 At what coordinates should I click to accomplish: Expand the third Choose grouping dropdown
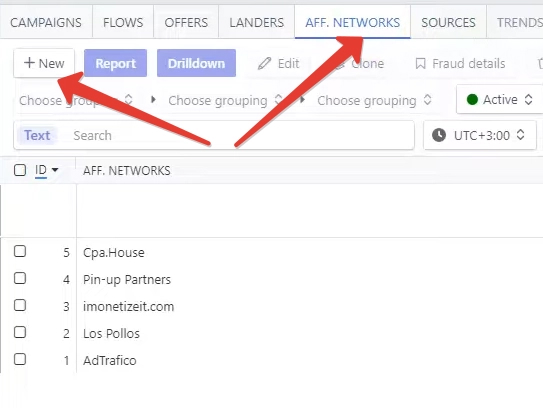[x=374, y=100]
